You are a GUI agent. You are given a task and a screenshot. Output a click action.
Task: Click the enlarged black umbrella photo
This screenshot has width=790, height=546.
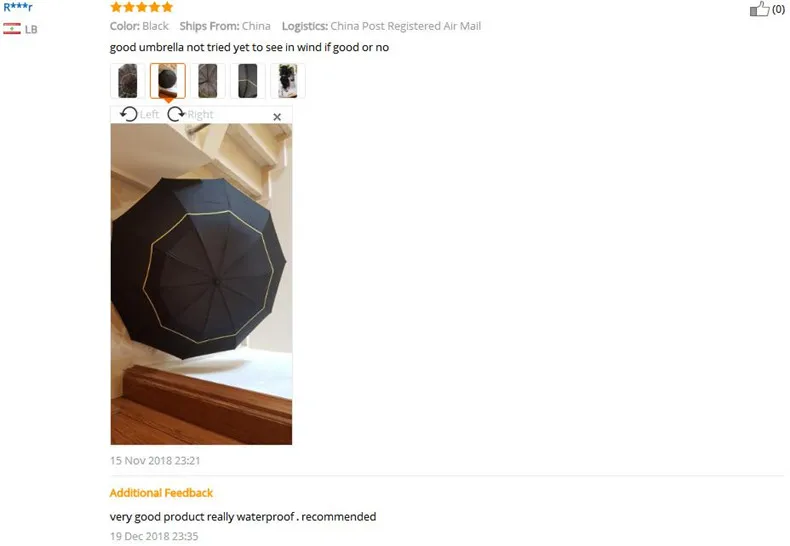(201, 284)
